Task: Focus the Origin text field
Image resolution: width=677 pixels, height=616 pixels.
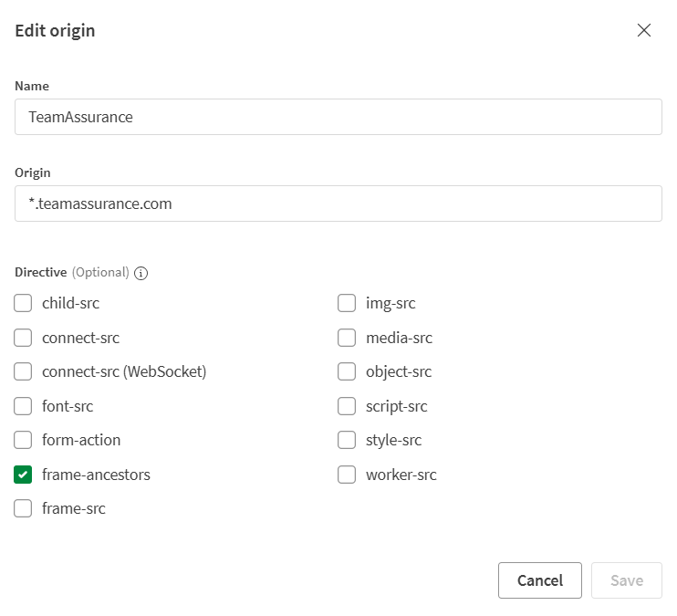Action: click(338, 204)
